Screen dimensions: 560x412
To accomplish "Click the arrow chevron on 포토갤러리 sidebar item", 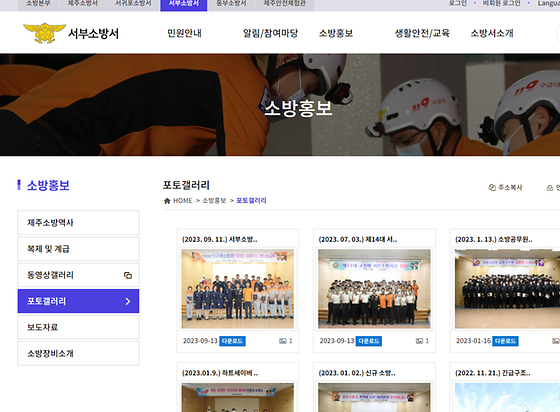I will tap(128, 301).
